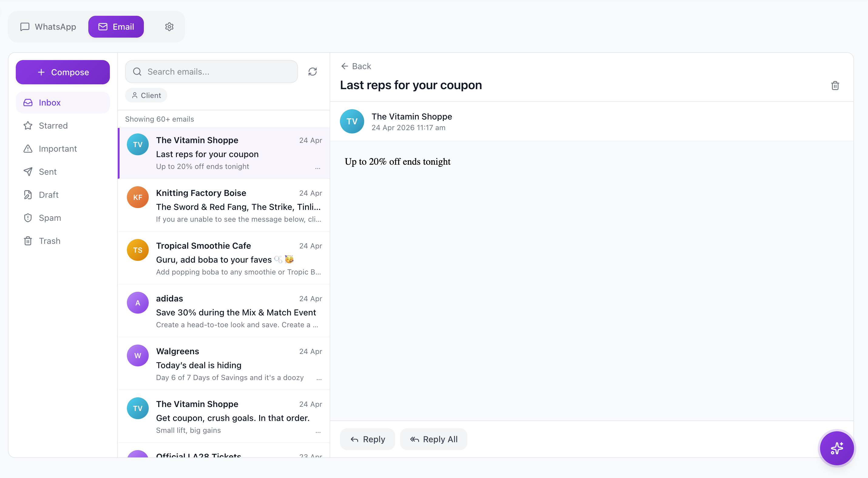The image size is (868, 478).
Task: Toggle the Client filter chip
Action: pos(146,96)
